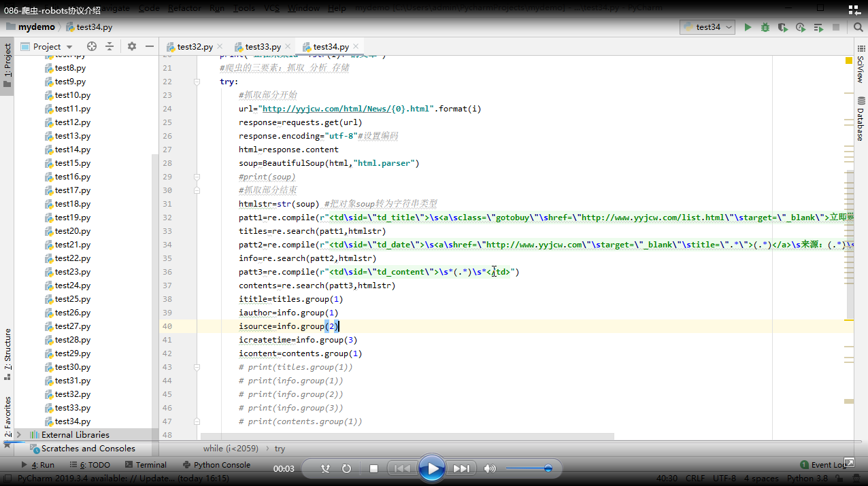Change CRLF line separator in status bar

pos(695,479)
